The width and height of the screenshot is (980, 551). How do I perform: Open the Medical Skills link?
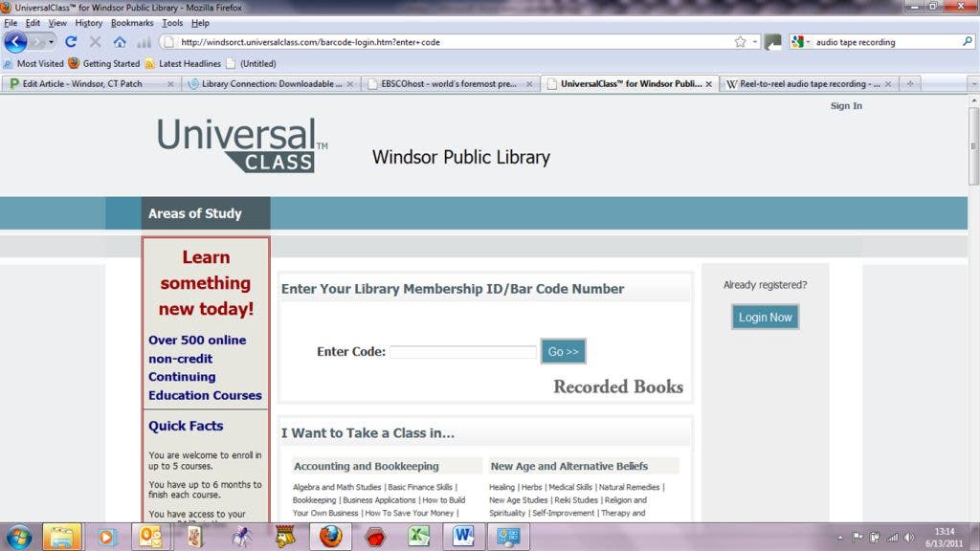click(x=570, y=487)
